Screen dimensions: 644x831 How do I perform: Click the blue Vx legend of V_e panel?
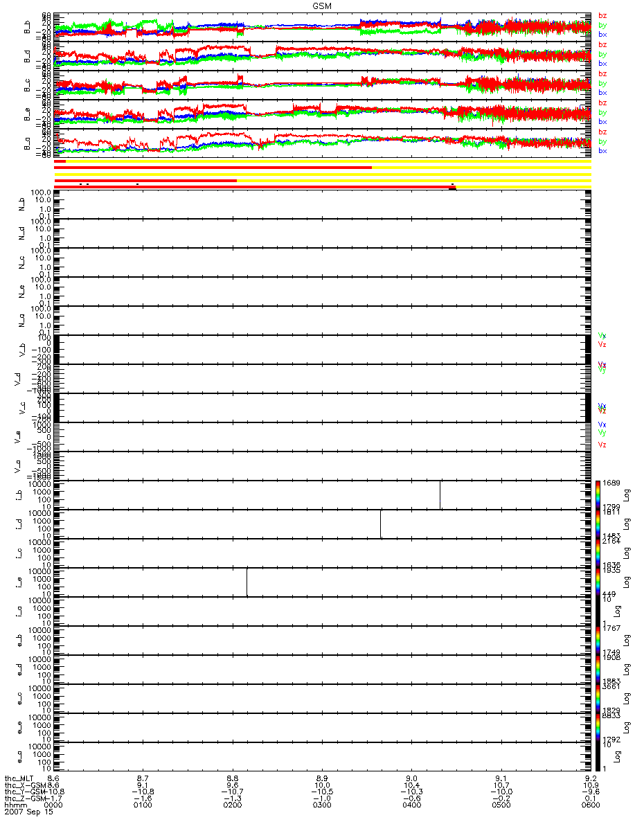(602, 424)
